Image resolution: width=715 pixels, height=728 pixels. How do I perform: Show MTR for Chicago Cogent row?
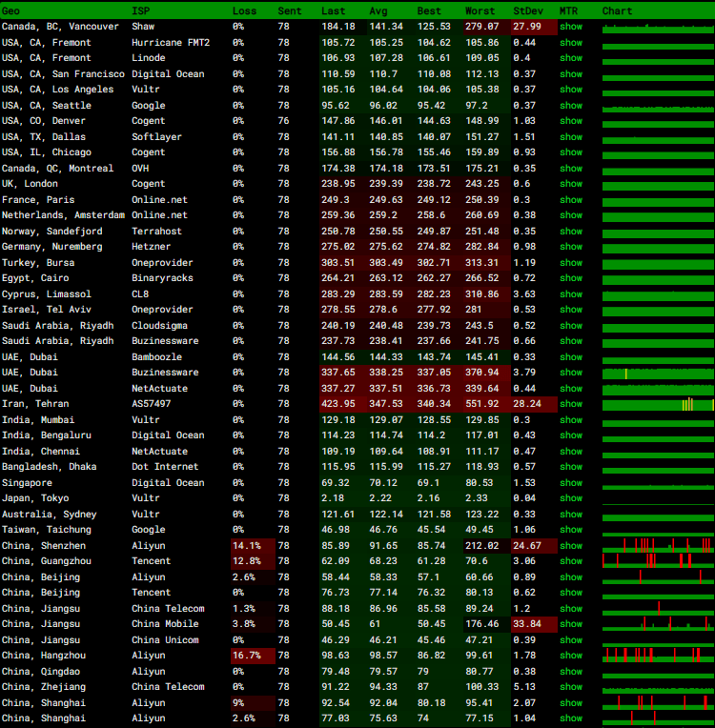click(571, 152)
